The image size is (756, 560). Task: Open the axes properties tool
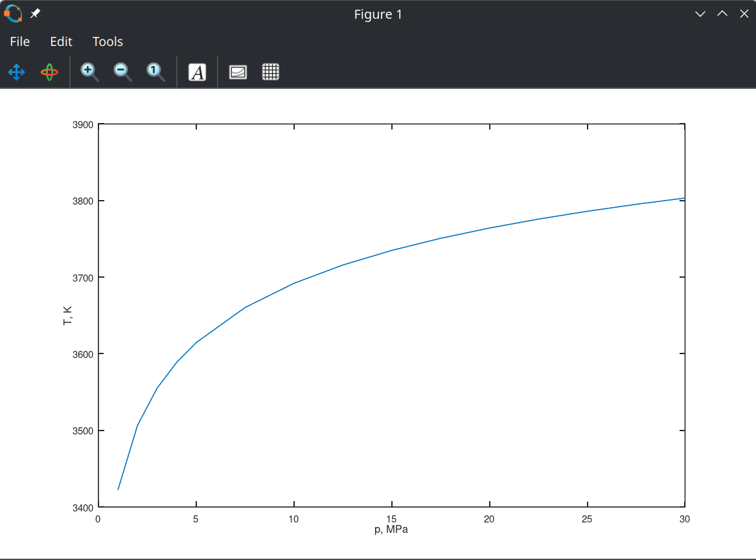point(238,72)
